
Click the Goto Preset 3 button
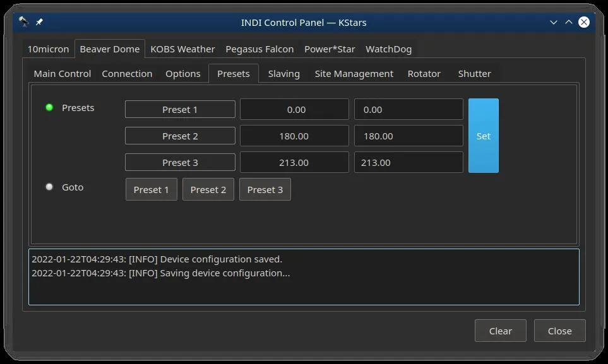coord(265,189)
